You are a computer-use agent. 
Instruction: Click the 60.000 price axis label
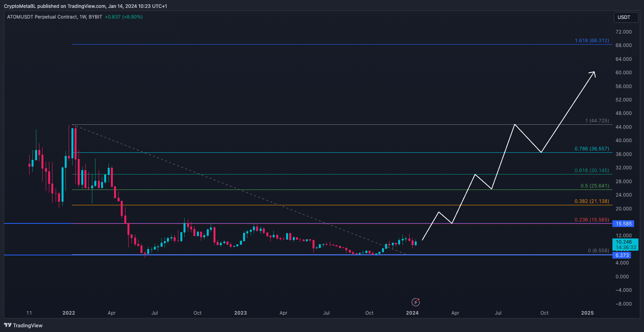click(x=623, y=73)
